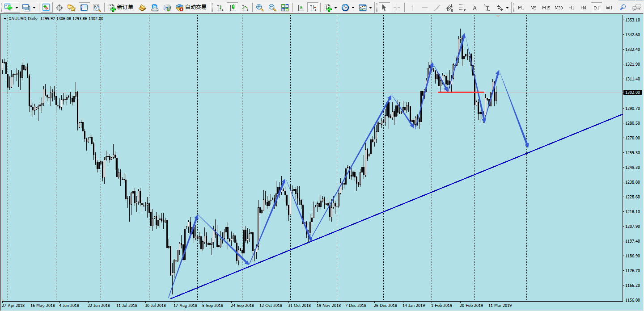Switch to the M1 timeframe
Image resolution: width=644 pixels, height=311 pixels.
(x=521, y=8)
